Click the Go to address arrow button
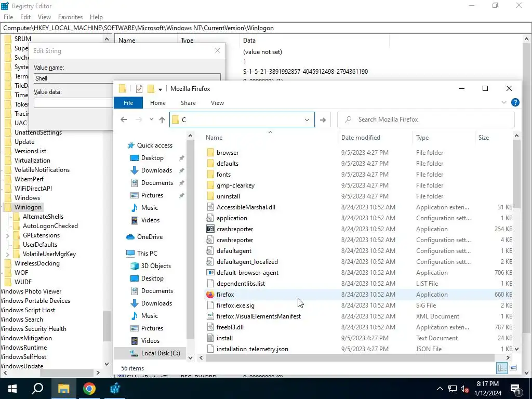Image resolution: width=532 pixels, height=399 pixels. point(323,120)
